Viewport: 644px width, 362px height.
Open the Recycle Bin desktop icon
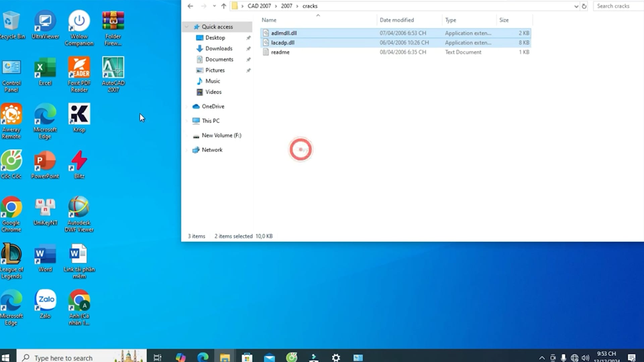coord(11,25)
